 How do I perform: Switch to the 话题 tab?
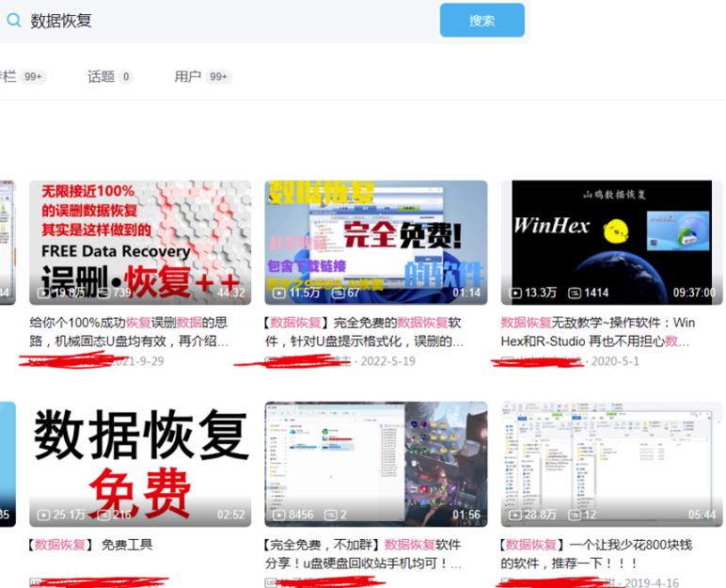102,76
